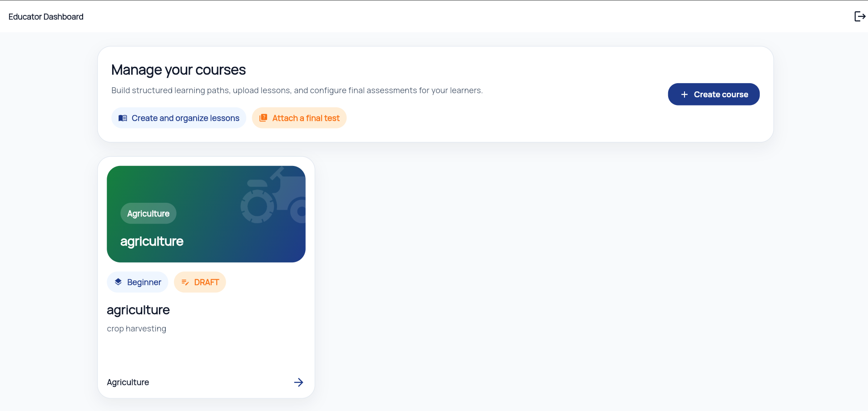Open Create and organize lessons
This screenshot has height=411, width=868.
point(179,117)
